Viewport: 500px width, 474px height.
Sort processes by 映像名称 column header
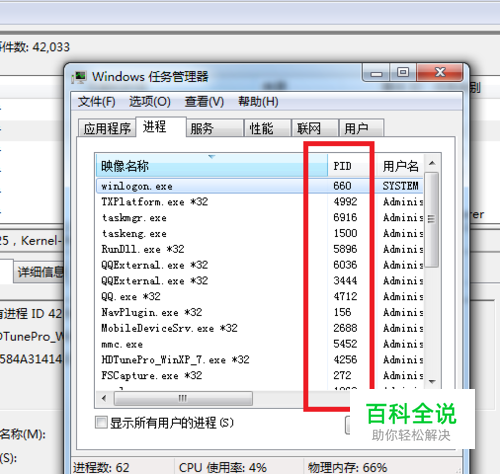pos(212,166)
